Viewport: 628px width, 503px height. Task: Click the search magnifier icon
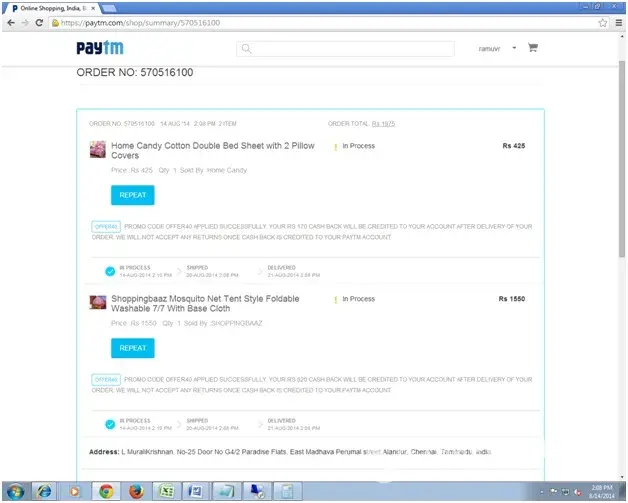[246, 48]
